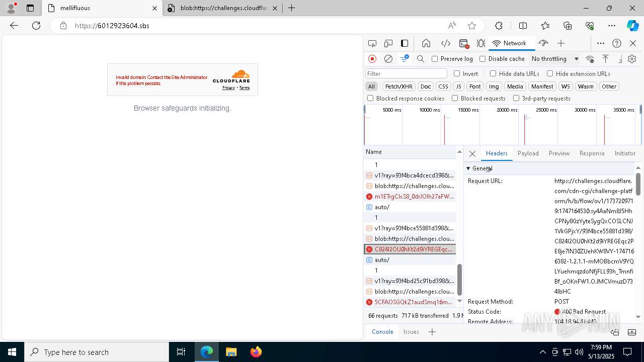Check the Invert filter checkbox
This screenshot has height=362, width=644.
click(457, 73)
